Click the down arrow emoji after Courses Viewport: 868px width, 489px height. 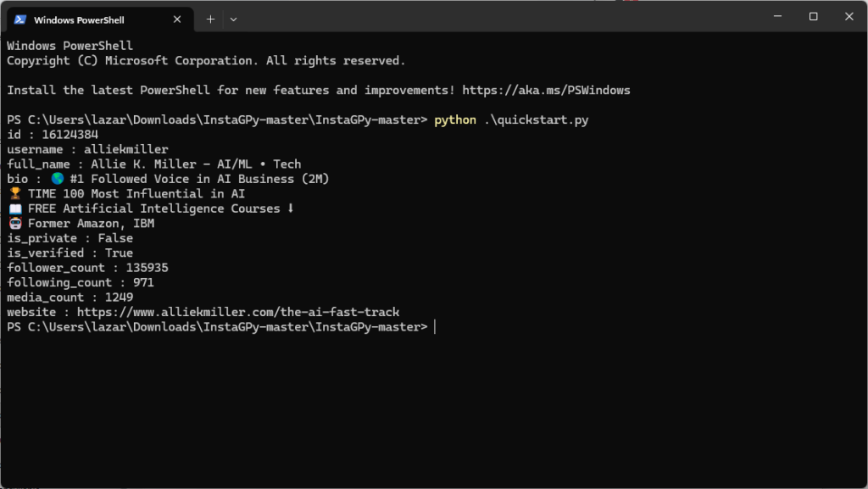click(x=291, y=208)
